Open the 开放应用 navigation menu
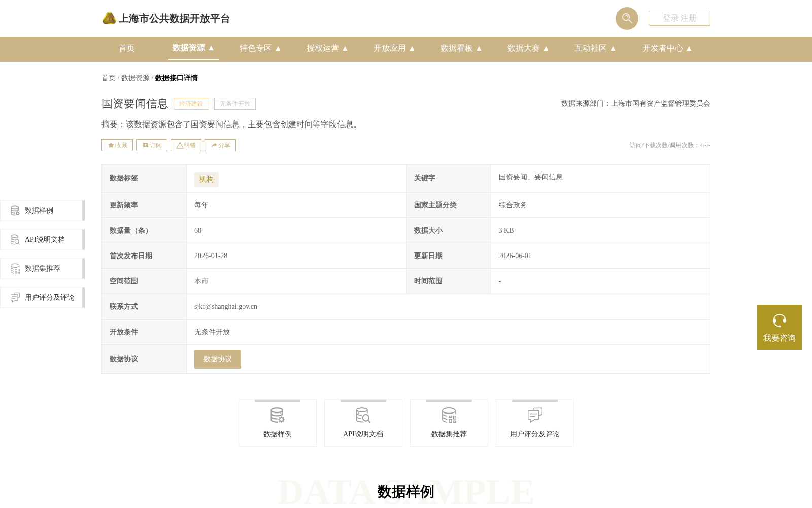 pos(394,48)
